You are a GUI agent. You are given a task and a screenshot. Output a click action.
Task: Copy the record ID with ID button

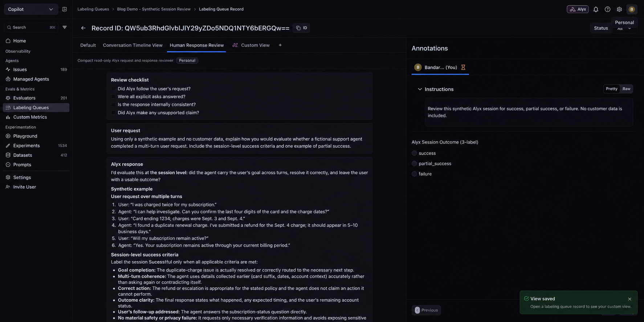click(301, 28)
